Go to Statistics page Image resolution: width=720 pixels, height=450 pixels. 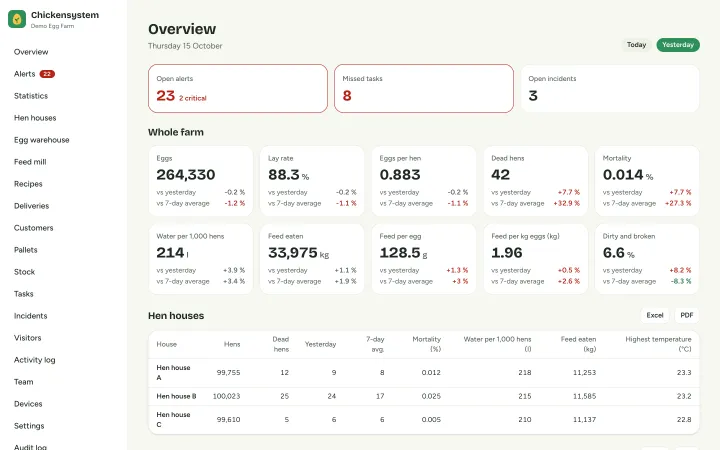31,96
